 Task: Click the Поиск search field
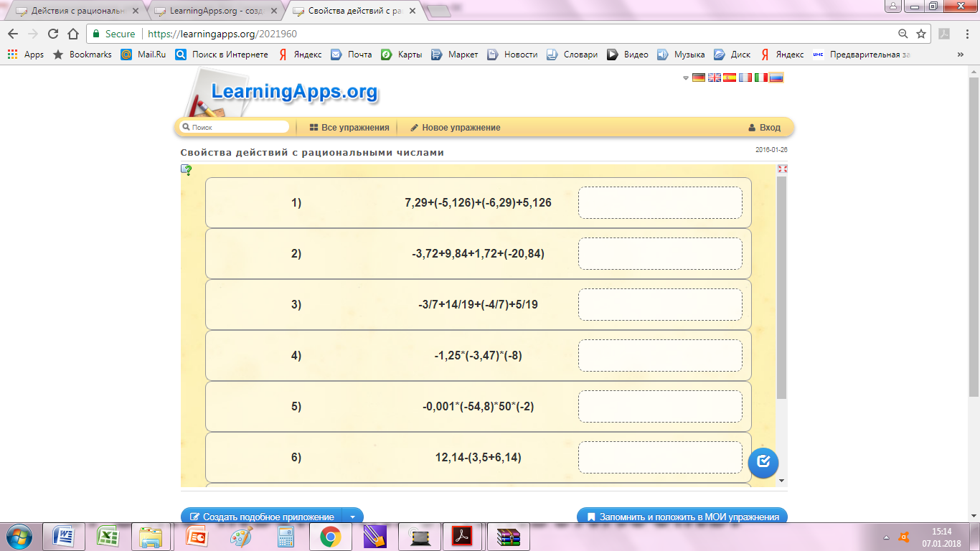[x=235, y=127]
